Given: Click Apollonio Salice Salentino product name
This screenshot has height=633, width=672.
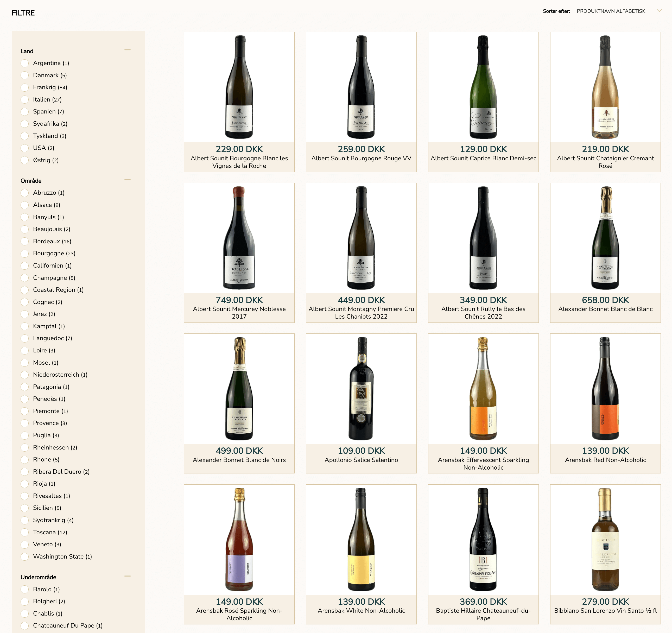Looking at the screenshot, I should pos(361,460).
